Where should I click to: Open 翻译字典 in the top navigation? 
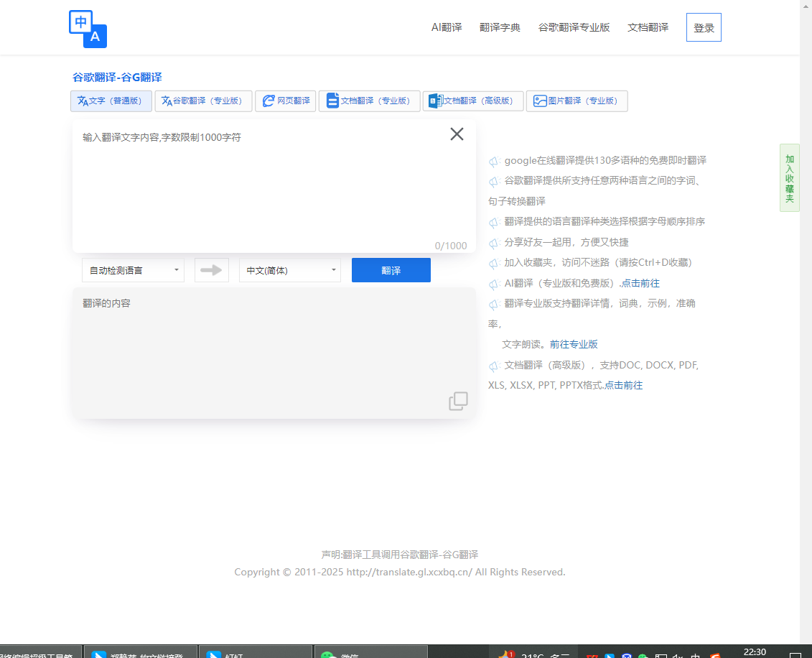pos(500,27)
